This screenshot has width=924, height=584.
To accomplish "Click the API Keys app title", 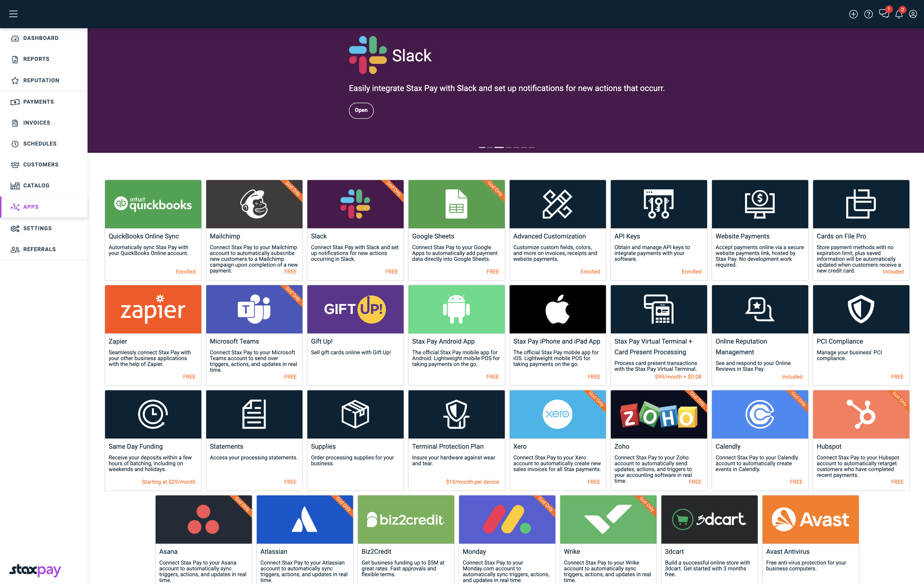I will point(627,236).
